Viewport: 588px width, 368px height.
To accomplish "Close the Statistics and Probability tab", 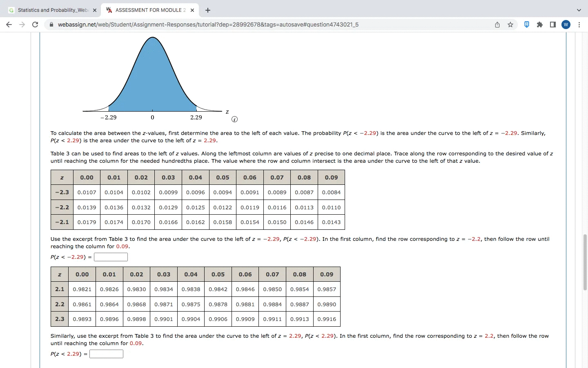I will coord(95,10).
